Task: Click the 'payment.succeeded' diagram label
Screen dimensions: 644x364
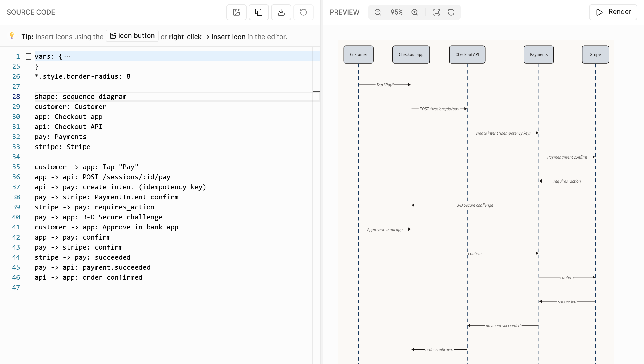Action: click(503, 326)
